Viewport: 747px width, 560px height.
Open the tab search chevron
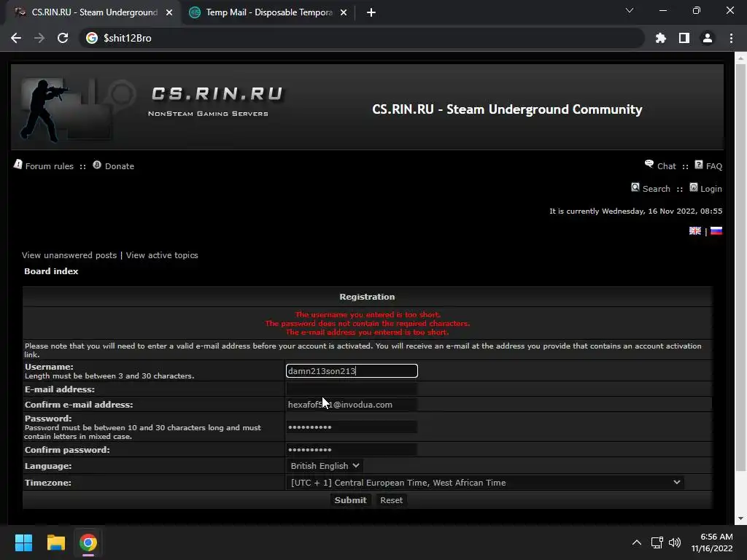pyautogui.click(x=630, y=10)
